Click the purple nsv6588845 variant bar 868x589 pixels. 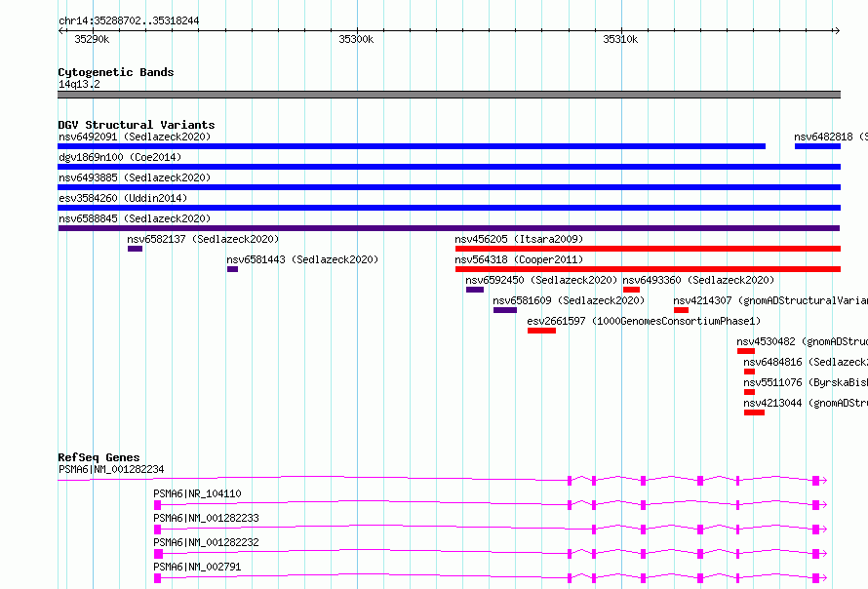(x=449, y=228)
